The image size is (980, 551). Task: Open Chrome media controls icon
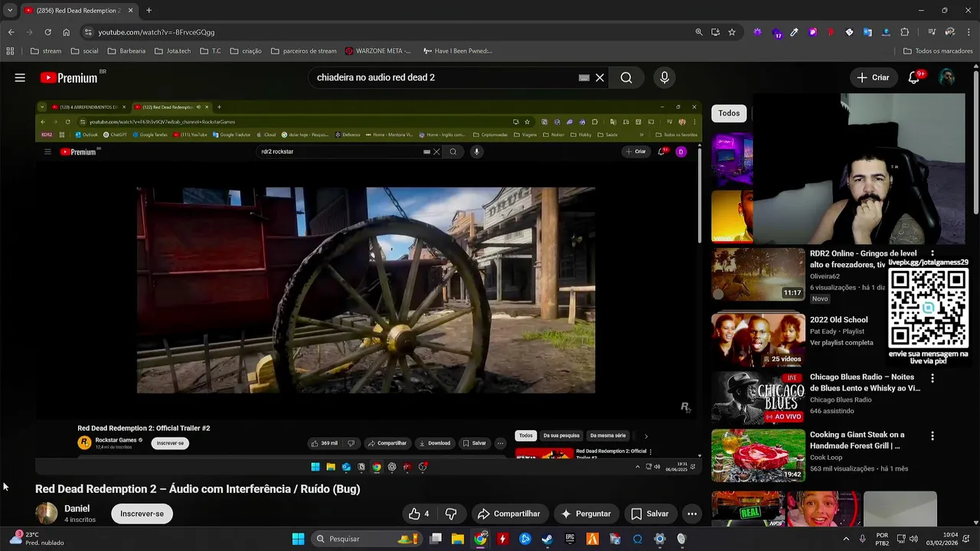coord(932,32)
